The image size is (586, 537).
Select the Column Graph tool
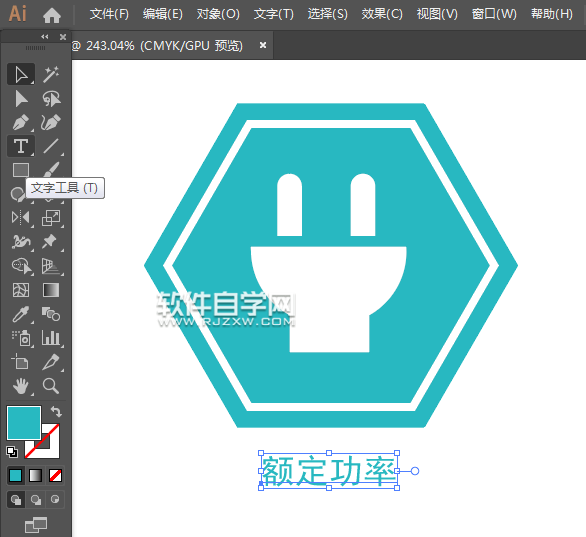coord(51,338)
